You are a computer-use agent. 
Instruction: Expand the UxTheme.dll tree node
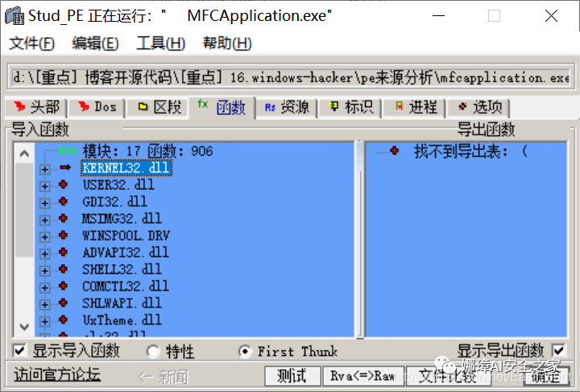pos(45,321)
